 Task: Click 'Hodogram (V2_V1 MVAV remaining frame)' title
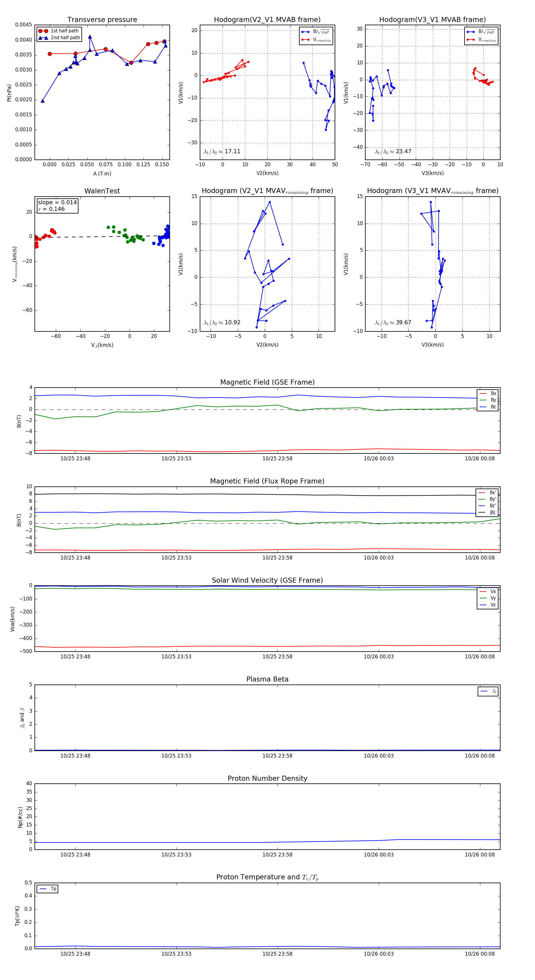(267, 191)
